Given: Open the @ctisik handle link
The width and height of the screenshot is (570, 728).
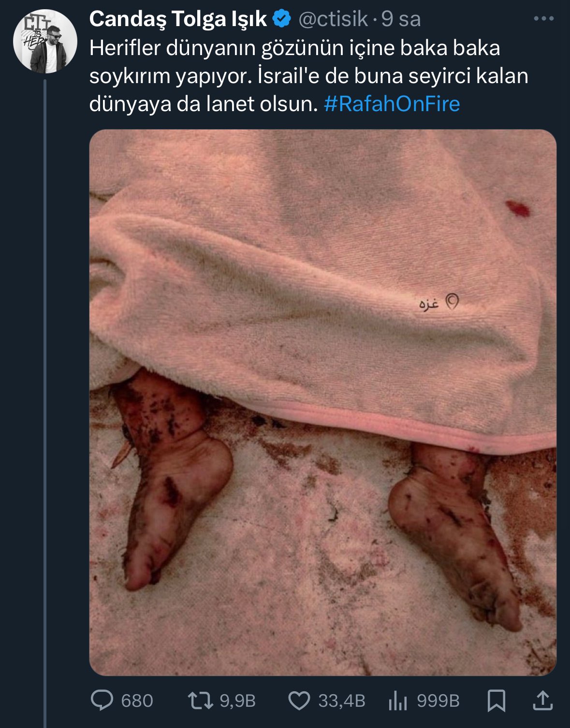Looking at the screenshot, I should [x=333, y=19].
